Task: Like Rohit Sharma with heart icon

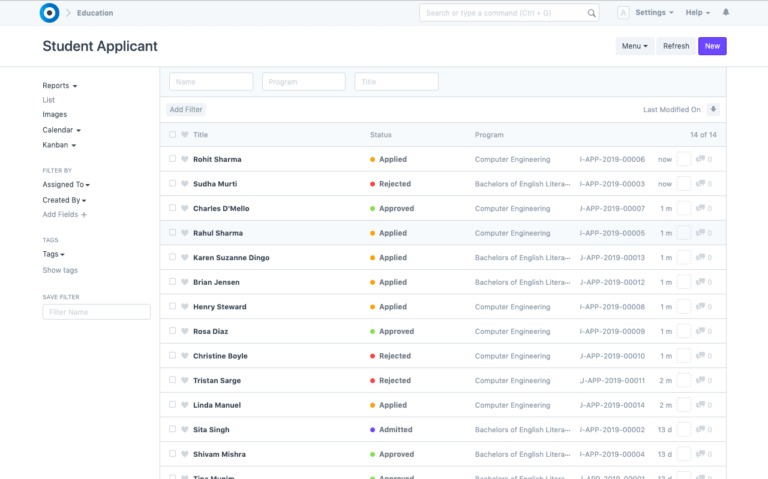Action: pos(184,159)
